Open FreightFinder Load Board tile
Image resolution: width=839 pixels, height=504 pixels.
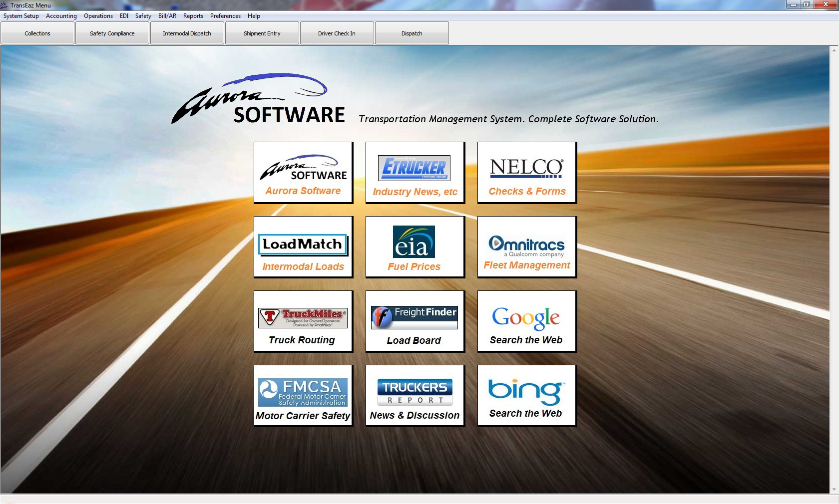[415, 321]
